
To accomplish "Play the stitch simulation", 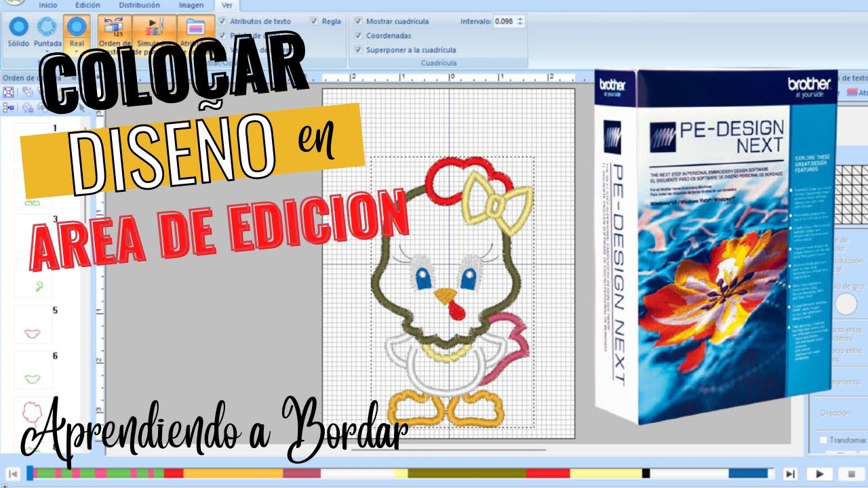I will 819,474.
